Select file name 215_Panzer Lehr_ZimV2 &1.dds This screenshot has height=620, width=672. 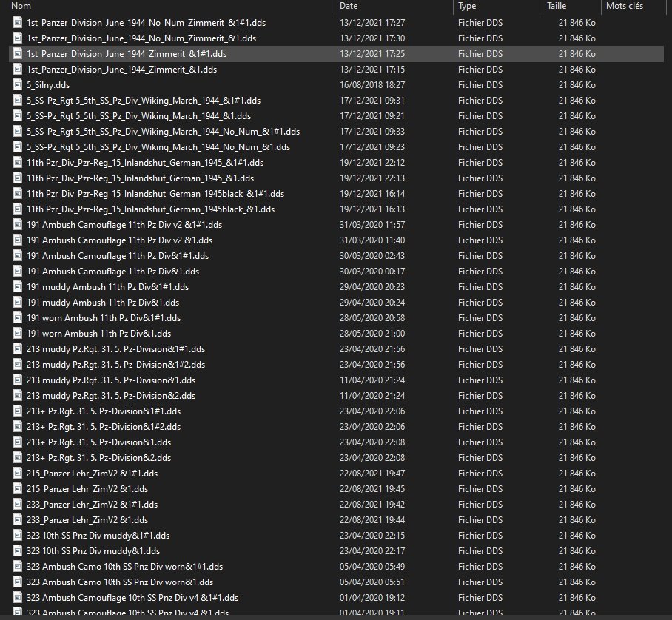point(87,488)
